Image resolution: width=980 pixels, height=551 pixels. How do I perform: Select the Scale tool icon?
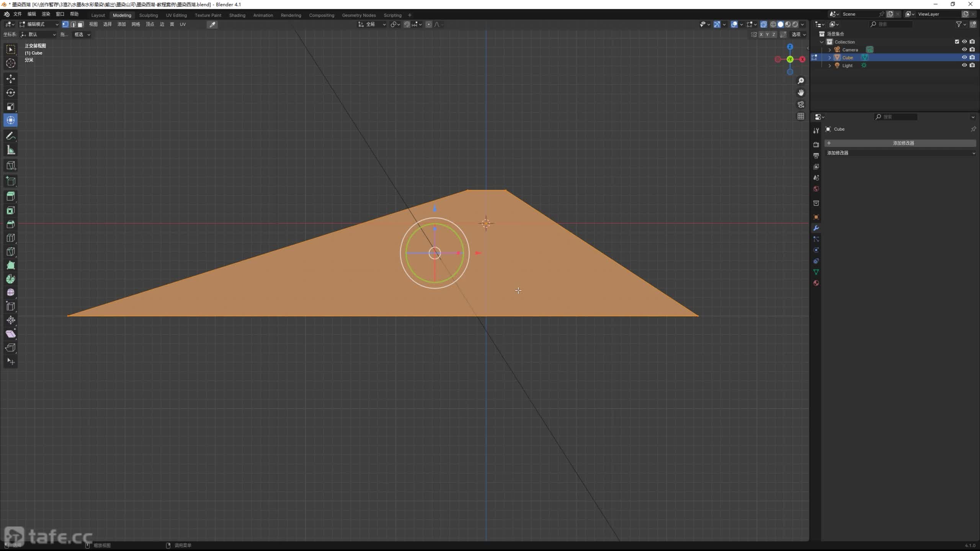click(10, 106)
